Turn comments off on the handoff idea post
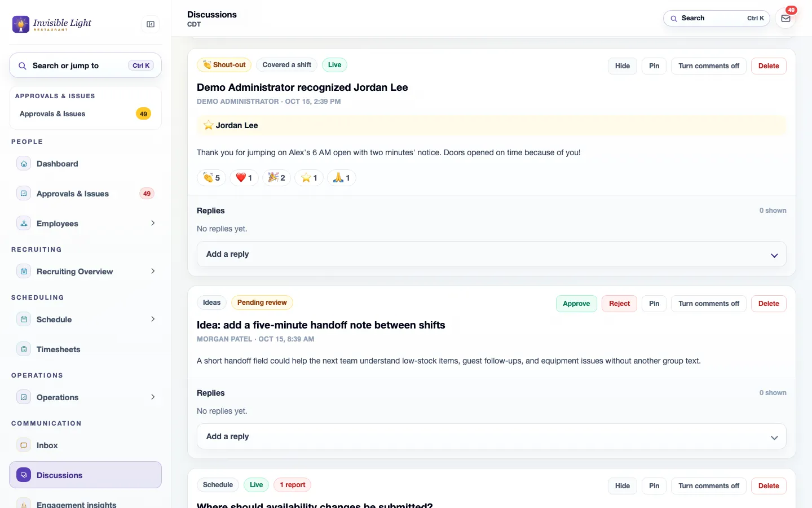This screenshot has height=508, width=812. pyautogui.click(x=709, y=304)
